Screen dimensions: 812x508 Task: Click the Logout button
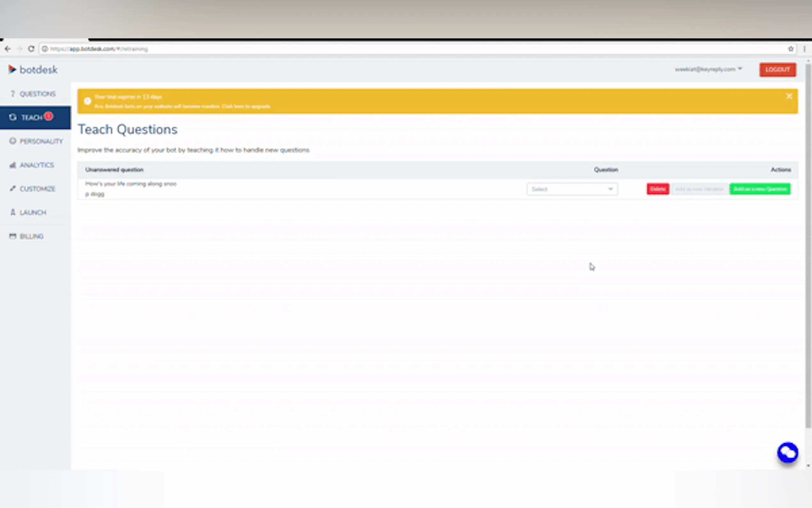click(x=777, y=69)
